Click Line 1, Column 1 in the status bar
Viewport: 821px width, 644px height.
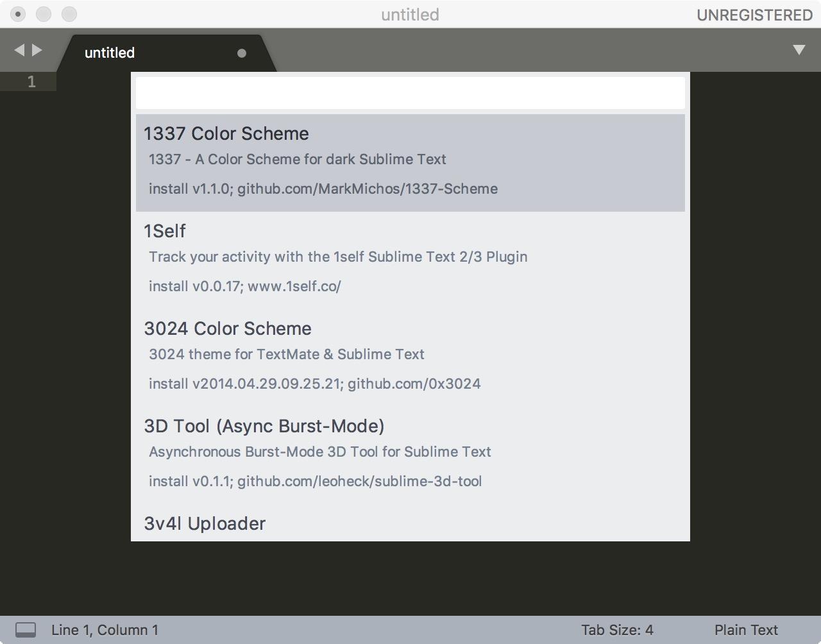(105, 630)
